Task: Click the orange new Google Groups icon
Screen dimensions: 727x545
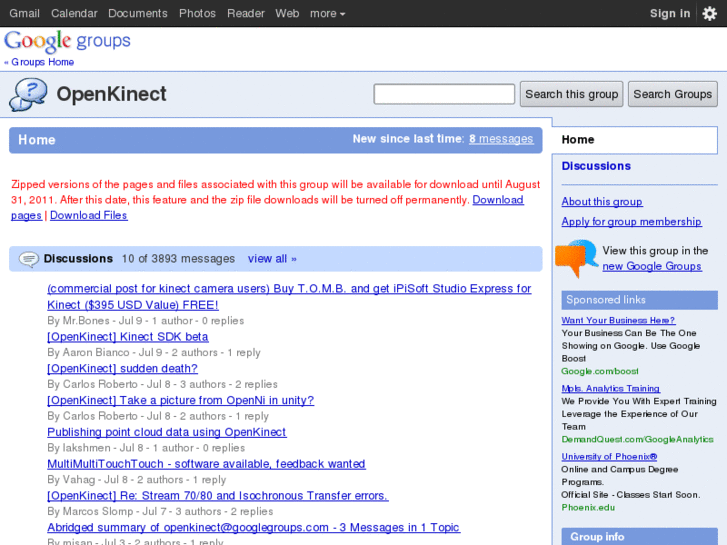Action: click(x=576, y=258)
